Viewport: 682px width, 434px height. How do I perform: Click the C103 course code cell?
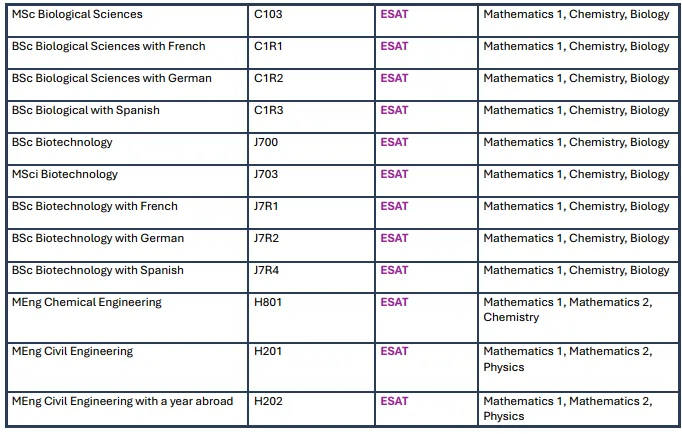(268, 15)
